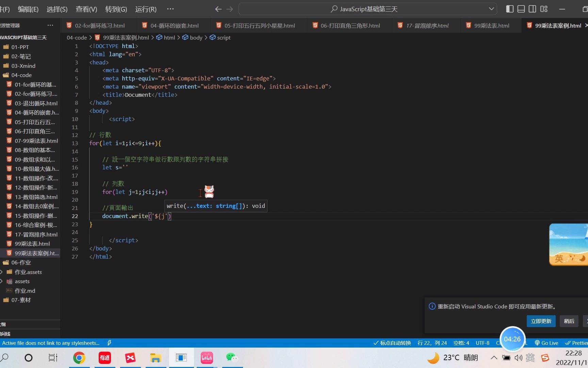Click the beach IME skin thumbnail

(x=569, y=244)
